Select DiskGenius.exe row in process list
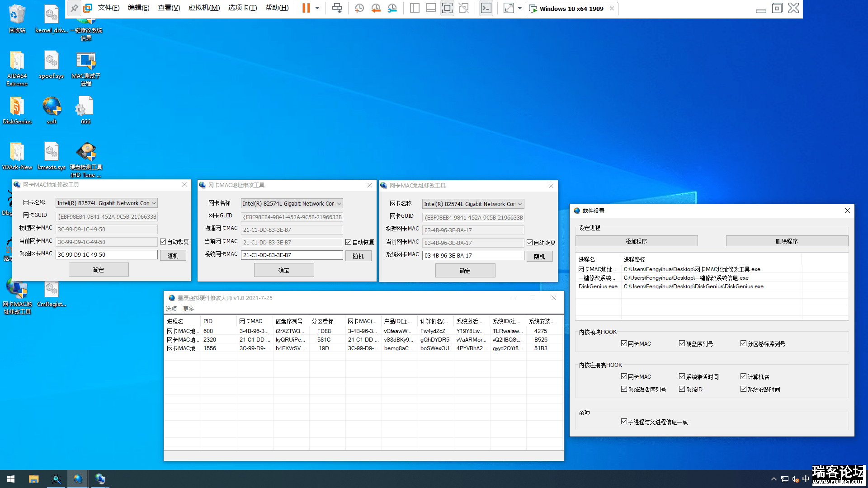Image resolution: width=868 pixels, height=488 pixels. [712, 286]
